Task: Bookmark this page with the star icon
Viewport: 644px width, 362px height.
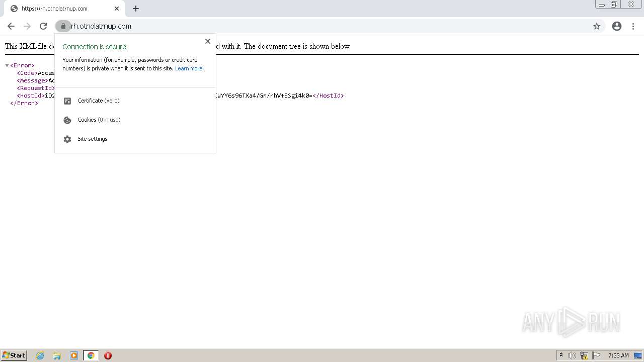Action: tap(597, 26)
